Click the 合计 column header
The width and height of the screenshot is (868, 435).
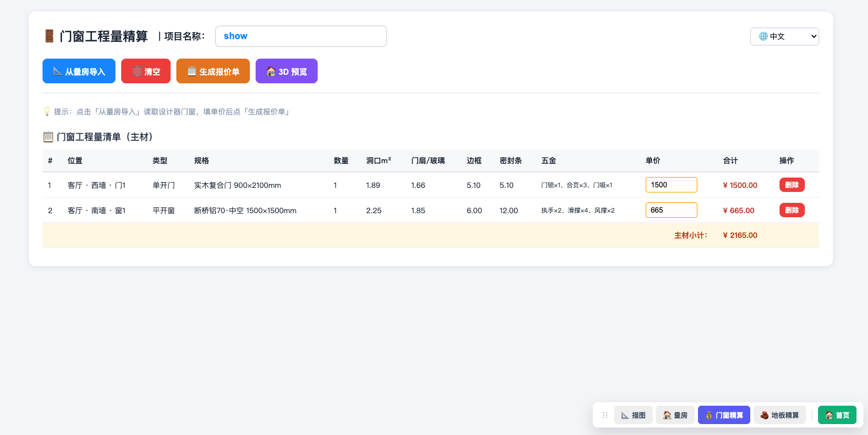coord(730,161)
